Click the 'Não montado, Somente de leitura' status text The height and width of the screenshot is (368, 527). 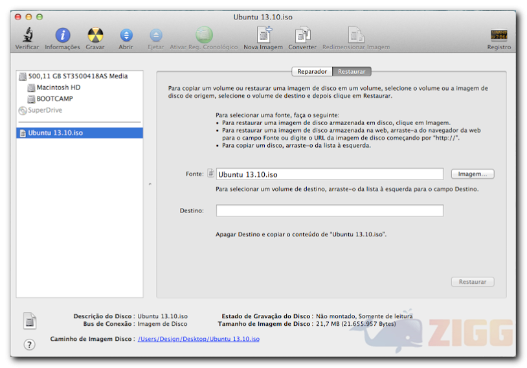364,316
